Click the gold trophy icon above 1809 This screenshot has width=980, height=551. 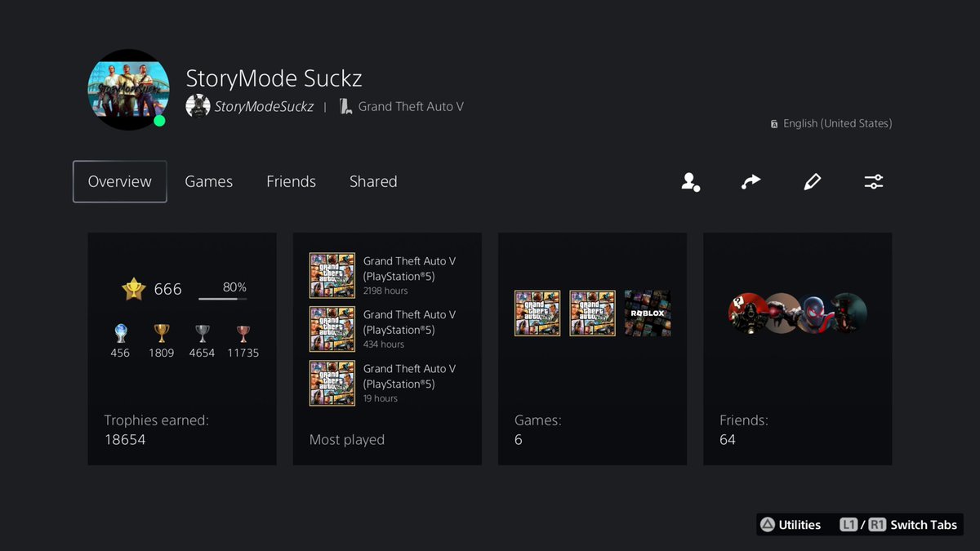162,333
